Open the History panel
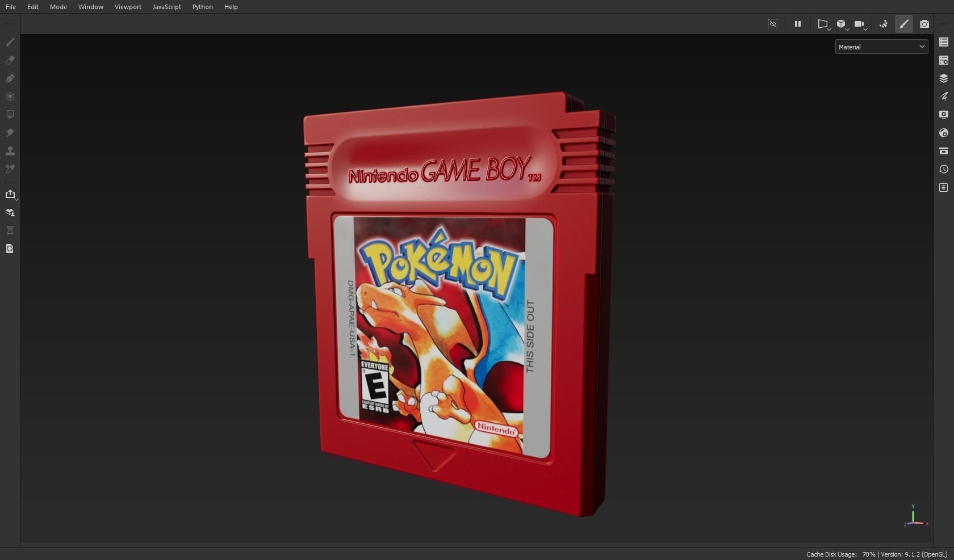This screenshot has width=954, height=560. click(944, 169)
